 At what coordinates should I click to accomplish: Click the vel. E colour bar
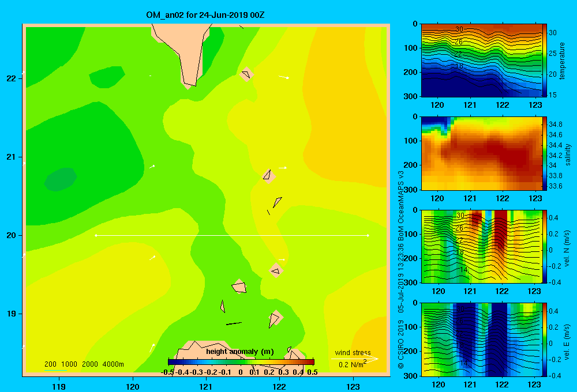(545, 340)
